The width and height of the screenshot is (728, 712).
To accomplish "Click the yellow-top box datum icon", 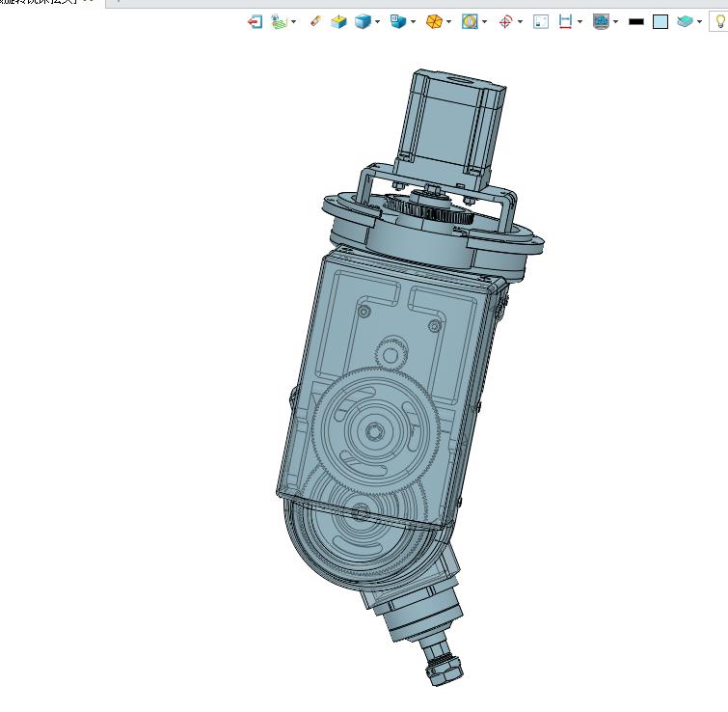I will pyautogui.click(x=338, y=21).
